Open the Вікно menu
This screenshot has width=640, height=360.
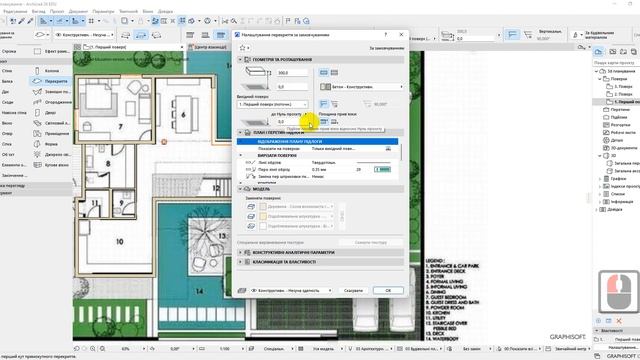tap(148, 11)
